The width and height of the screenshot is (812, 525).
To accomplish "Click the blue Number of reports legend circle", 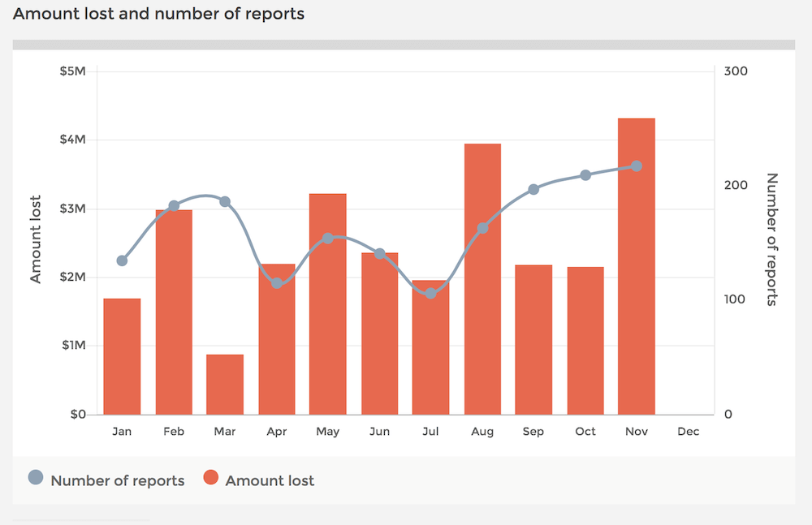I will coord(36,477).
